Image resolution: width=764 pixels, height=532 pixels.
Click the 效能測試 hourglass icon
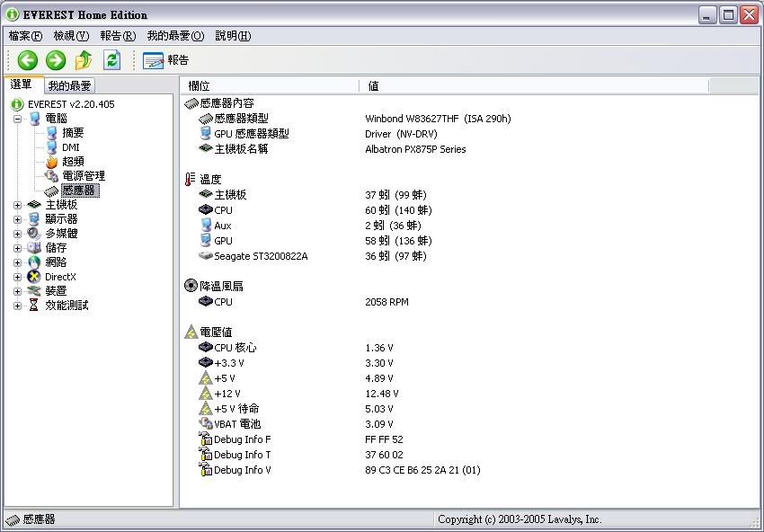[33, 305]
